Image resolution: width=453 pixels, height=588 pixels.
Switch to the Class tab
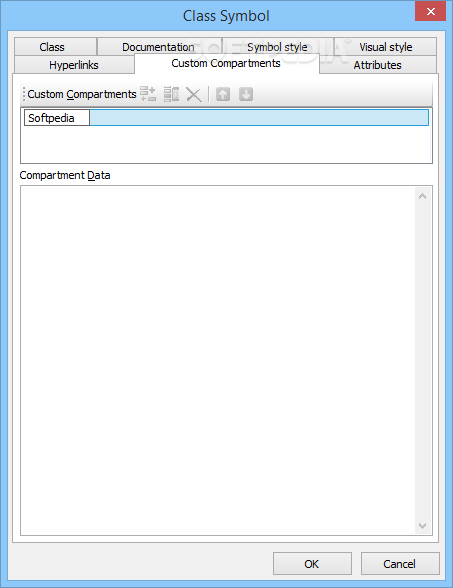(56, 47)
